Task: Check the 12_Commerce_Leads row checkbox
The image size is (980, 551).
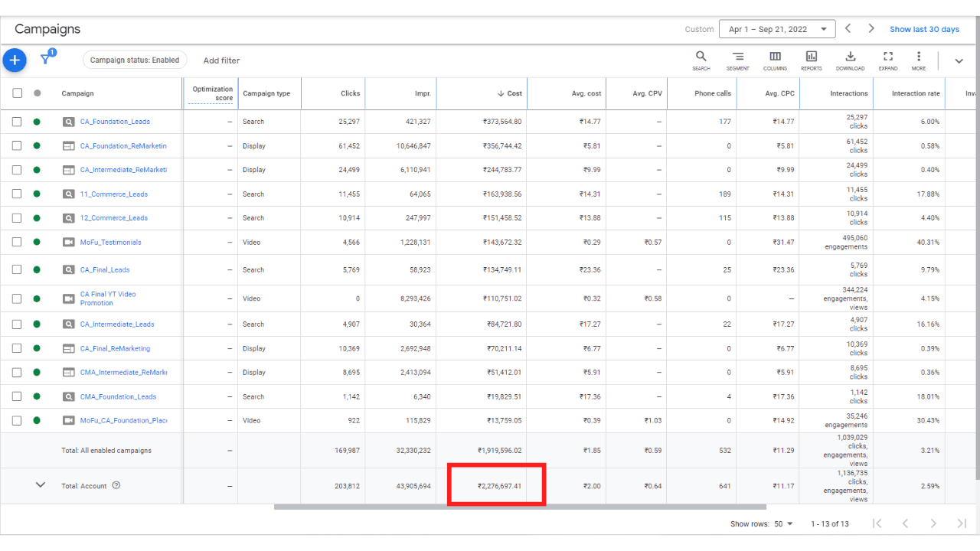Action: (x=18, y=218)
